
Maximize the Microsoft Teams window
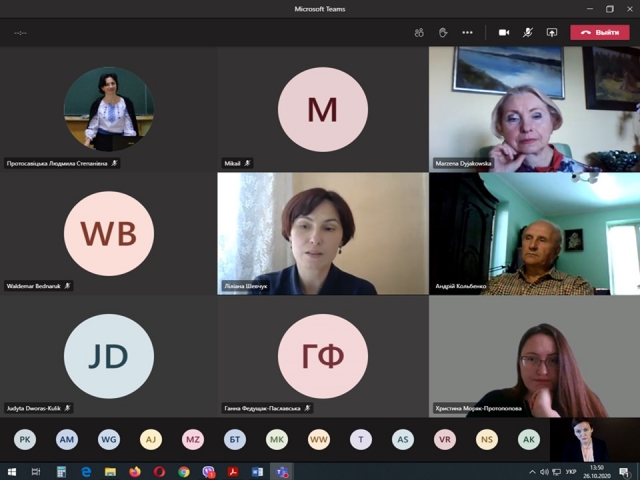pyautogui.click(x=610, y=9)
